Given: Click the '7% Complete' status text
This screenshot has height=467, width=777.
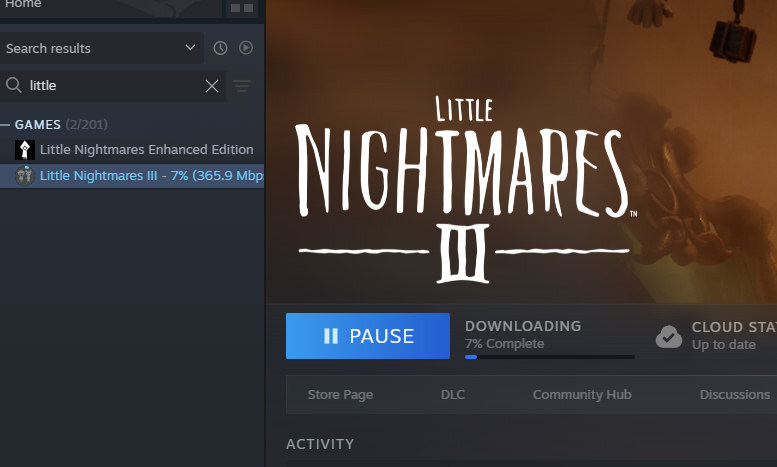Looking at the screenshot, I should point(504,344).
